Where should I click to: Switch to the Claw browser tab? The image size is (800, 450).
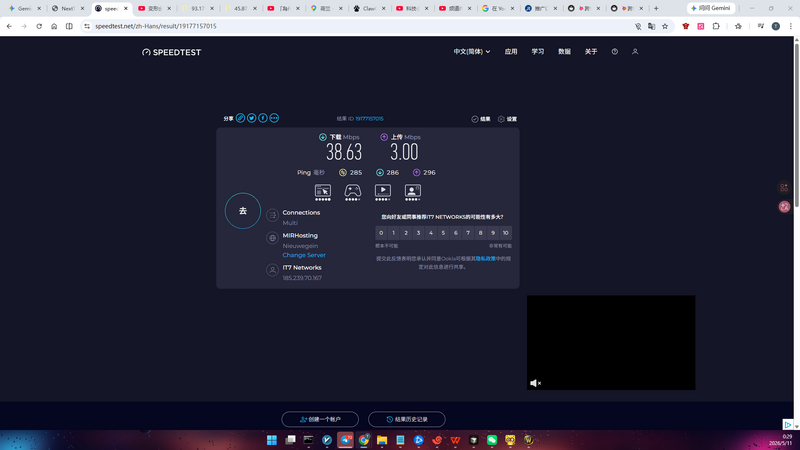[x=368, y=8]
